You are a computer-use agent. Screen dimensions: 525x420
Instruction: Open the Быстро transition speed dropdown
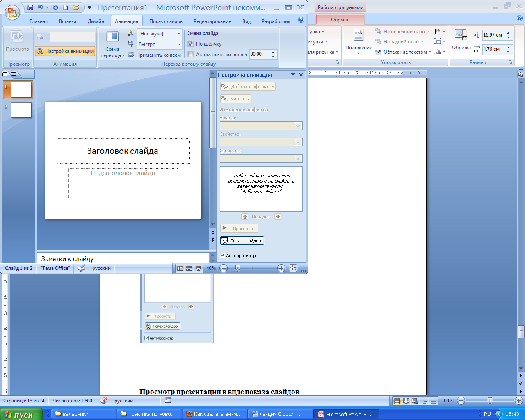pyautogui.click(x=179, y=44)
